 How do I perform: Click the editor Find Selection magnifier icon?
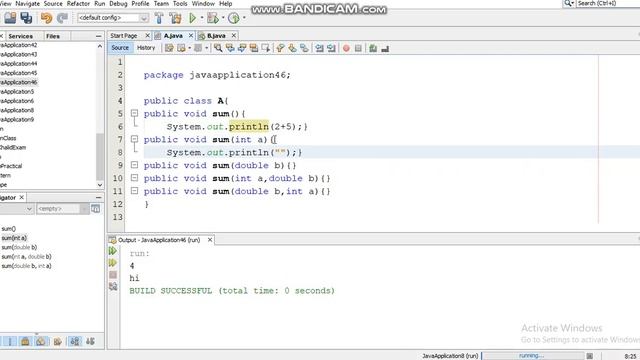[x=218, y=48]
